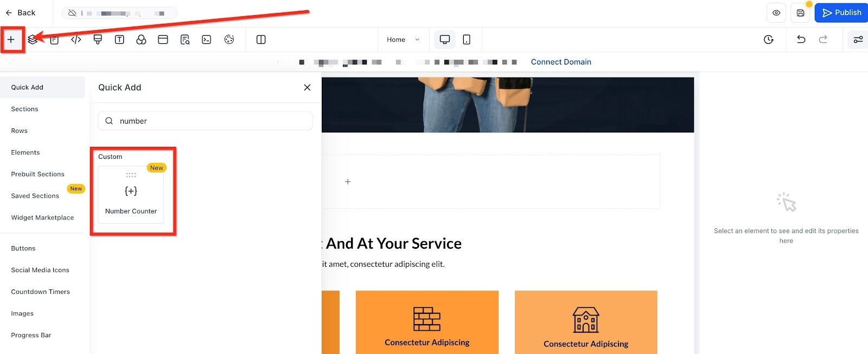Open the SEO document search icon
Image resolution: width=868 pixels, height=354 pixels.
(x=185, y=40)
